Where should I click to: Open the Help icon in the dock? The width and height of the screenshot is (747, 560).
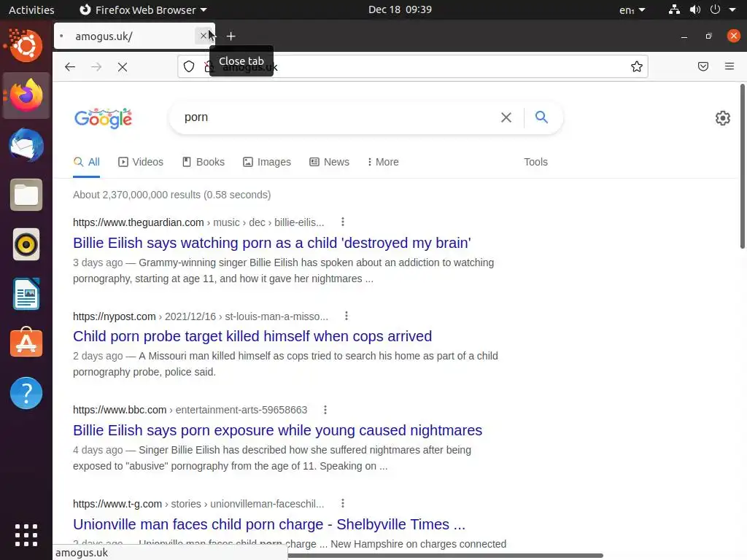coord(26,393)
